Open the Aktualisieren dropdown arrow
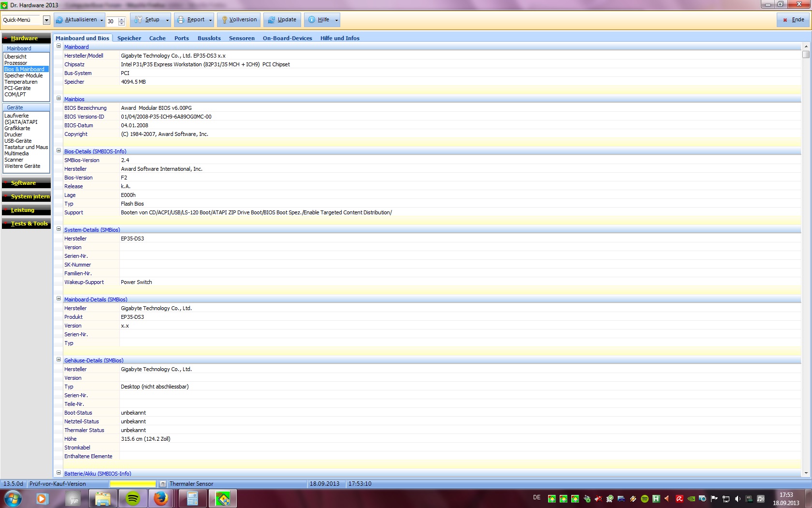Viewport: 812px width, 508px height. [x=101, y=20]
